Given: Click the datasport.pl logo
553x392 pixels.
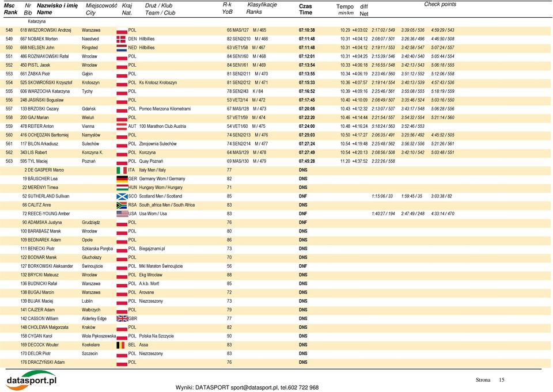Looking at the screenshot, I should click(x=31, y=380).
